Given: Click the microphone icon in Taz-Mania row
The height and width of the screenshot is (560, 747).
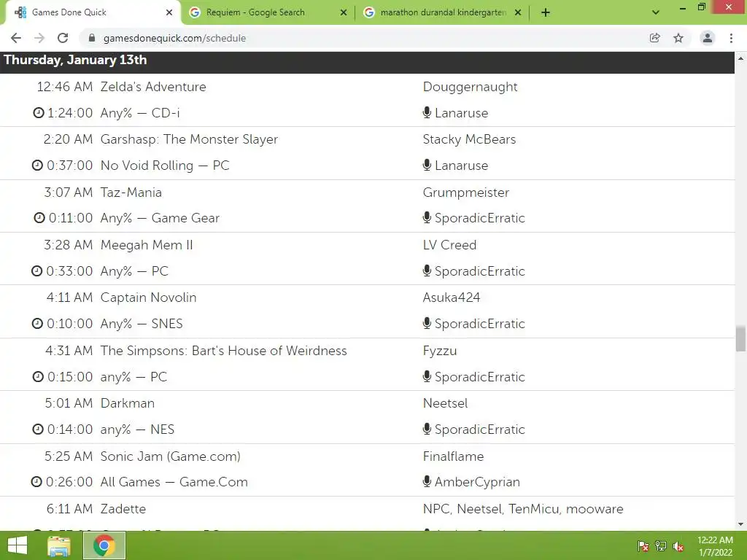Looking at the screenshot, I should pos(427,217).
